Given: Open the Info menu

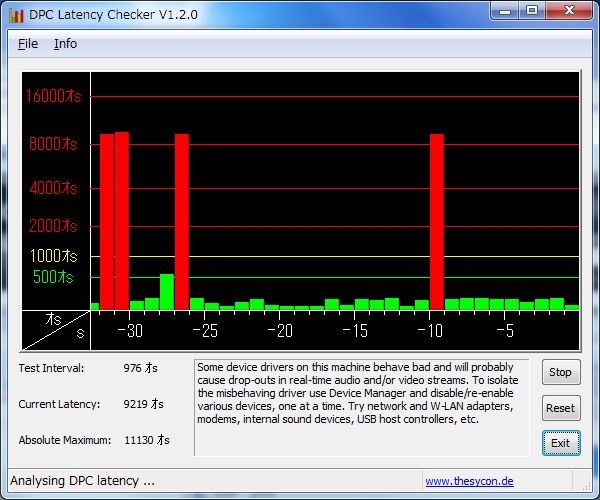Looking at the screenshot, I should (65, 44).
